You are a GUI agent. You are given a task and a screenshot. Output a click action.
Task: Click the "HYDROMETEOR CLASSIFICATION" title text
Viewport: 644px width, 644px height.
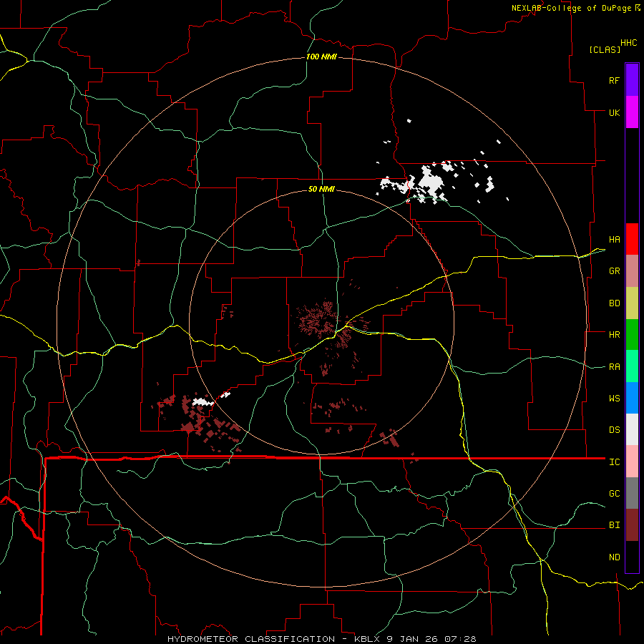coord(251,639)
